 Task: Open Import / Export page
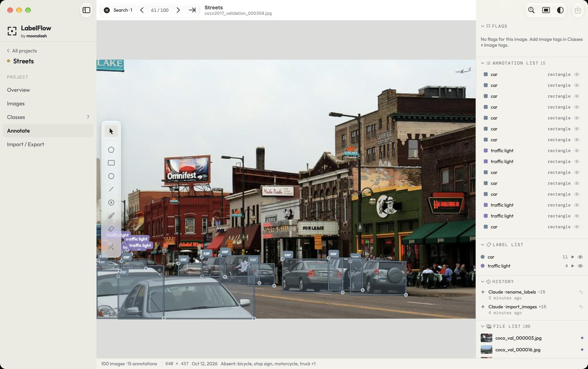click(x=48, y=144)
